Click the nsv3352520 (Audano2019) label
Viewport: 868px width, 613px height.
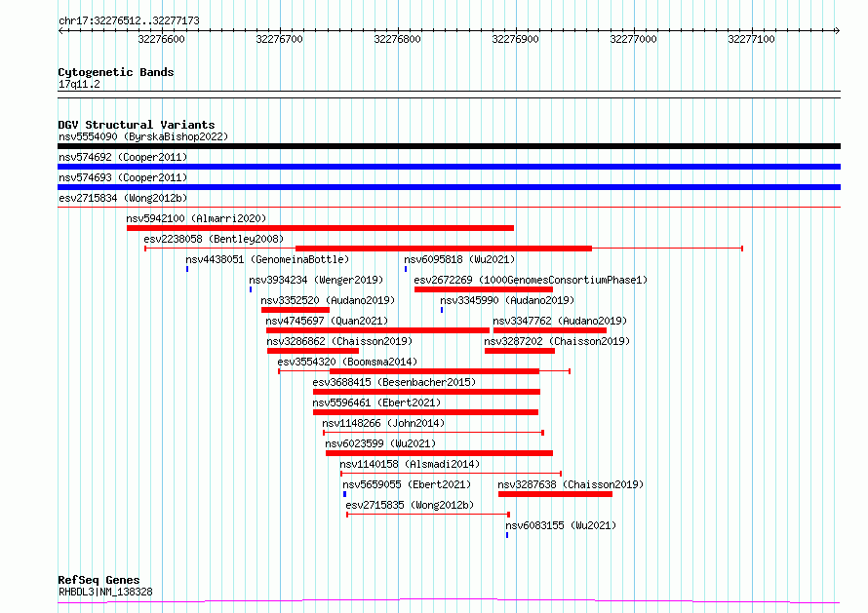[x=328, y=300]
